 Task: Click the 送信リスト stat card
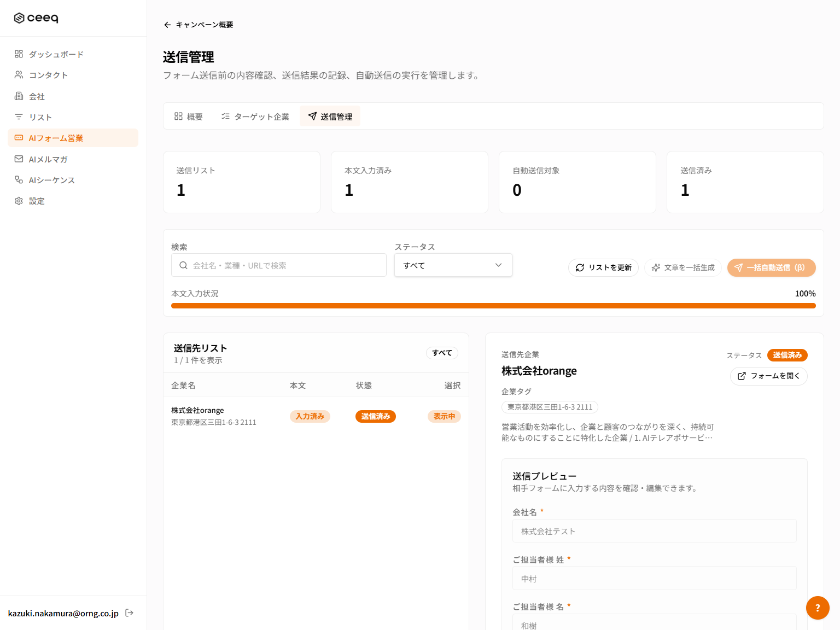click(x=242, y=182)
